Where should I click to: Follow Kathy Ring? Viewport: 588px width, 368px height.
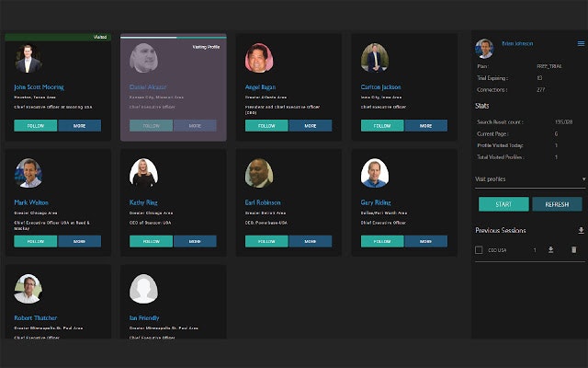151,241
